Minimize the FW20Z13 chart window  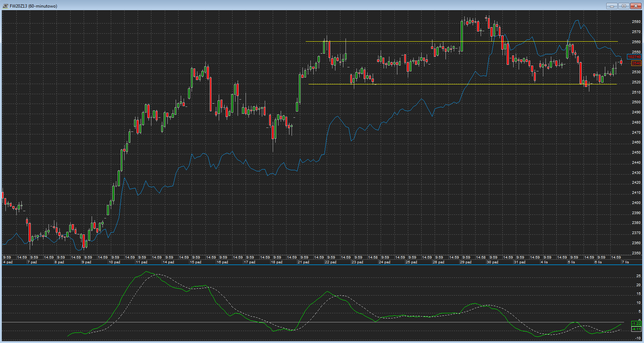(612, 6)
